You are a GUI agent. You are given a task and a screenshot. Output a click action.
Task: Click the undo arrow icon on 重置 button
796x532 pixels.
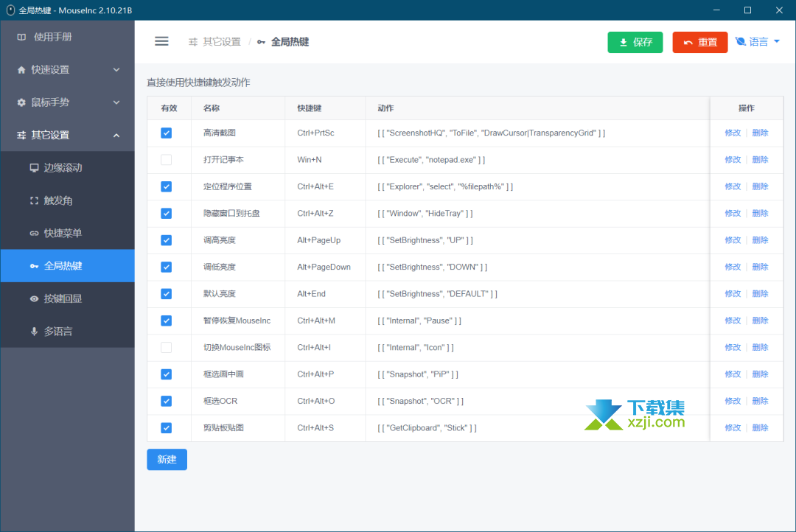click(x=688, y=43)
